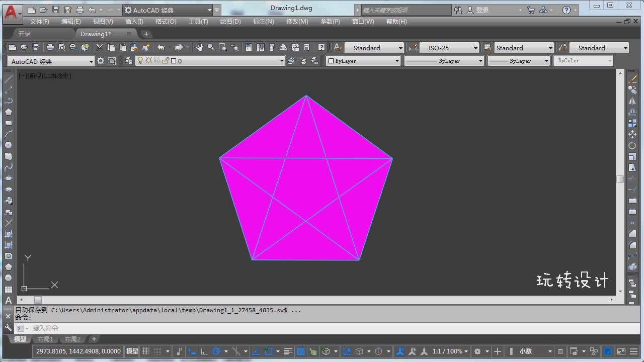Select the multiline Text tool (A)
Image resolution: width=644 pixels, height=362 pixels.
(9, 300)
